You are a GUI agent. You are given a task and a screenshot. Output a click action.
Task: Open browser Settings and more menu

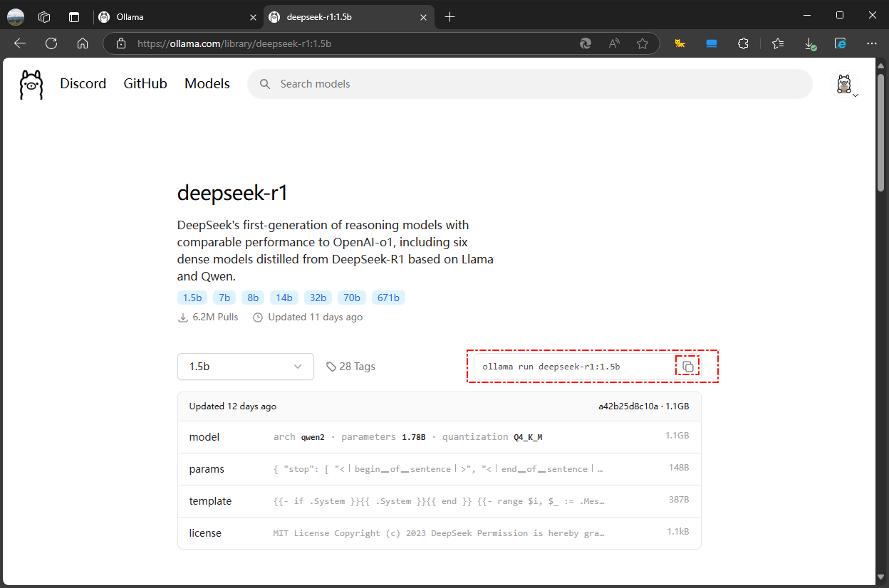pyautogui.click(x=872, y=43)
